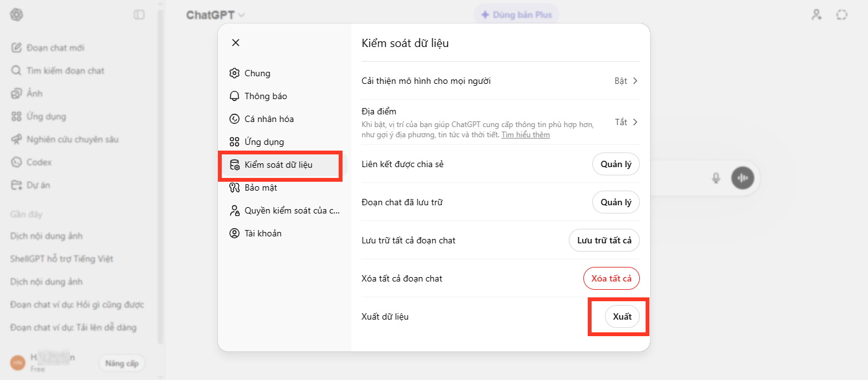Open the Bảo mật security settings tab
Screen dimensions: 868x380
261,187
